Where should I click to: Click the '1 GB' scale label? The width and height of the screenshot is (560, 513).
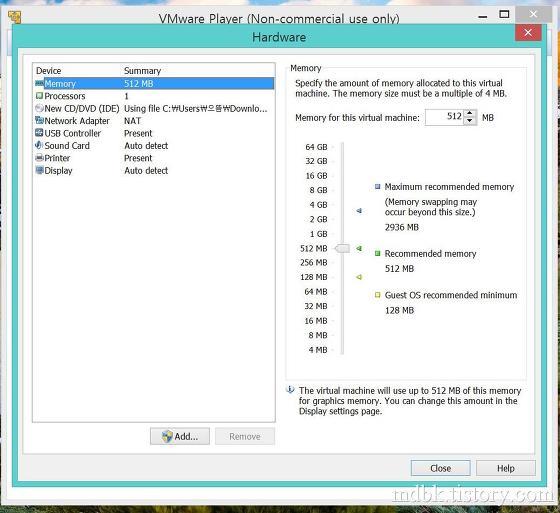(319, 234)
